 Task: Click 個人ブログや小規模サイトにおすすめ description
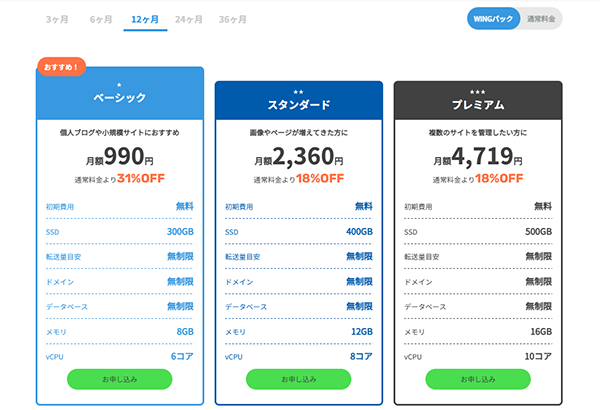coord(120,133)
